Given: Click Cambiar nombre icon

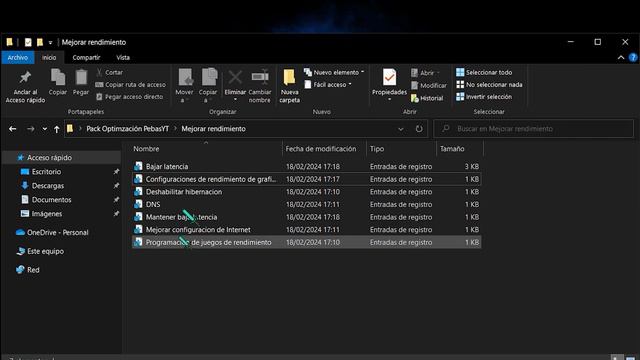Looking at the screenshot, I should click(x=260, y=77).
